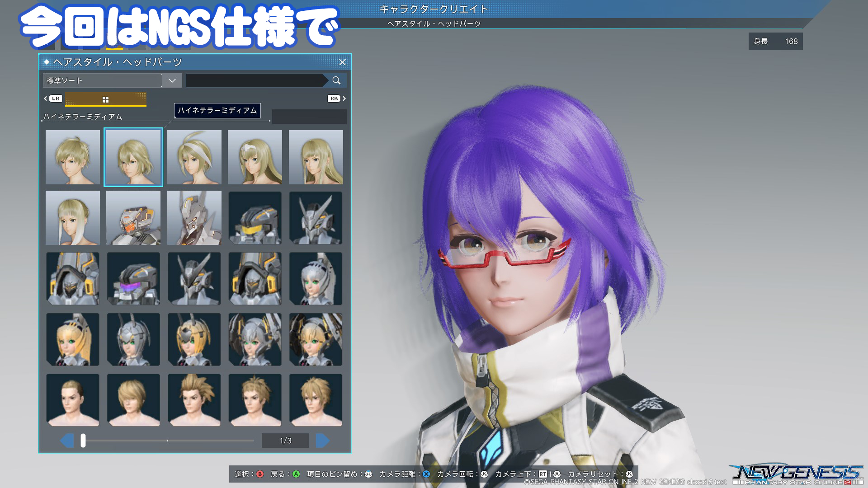Viewport: 868px width, 488px height.
Task: Select the empty category tab slot on the right
Action: click(309, 117)
